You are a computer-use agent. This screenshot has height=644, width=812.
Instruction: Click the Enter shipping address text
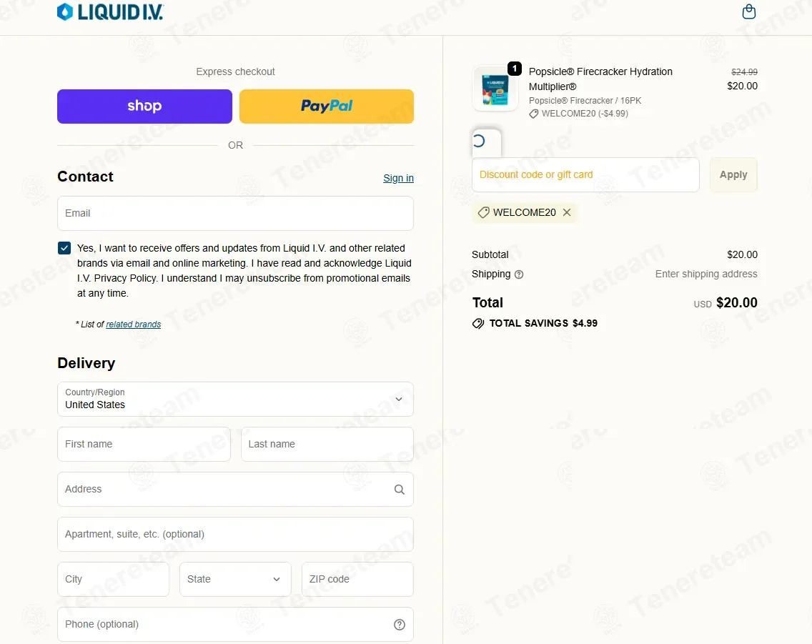pyautogui.click(x=705, y=274)
